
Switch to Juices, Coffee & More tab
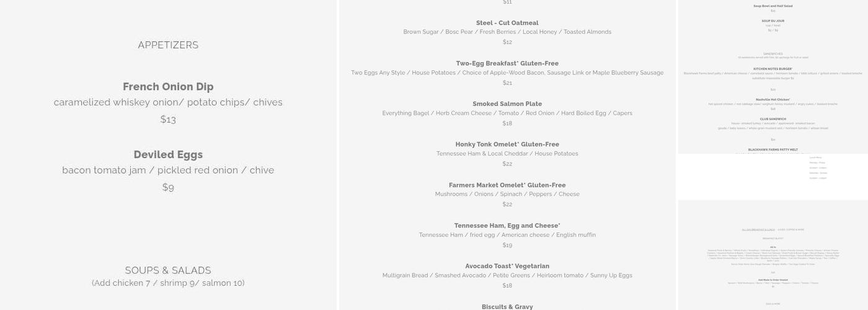790,229
